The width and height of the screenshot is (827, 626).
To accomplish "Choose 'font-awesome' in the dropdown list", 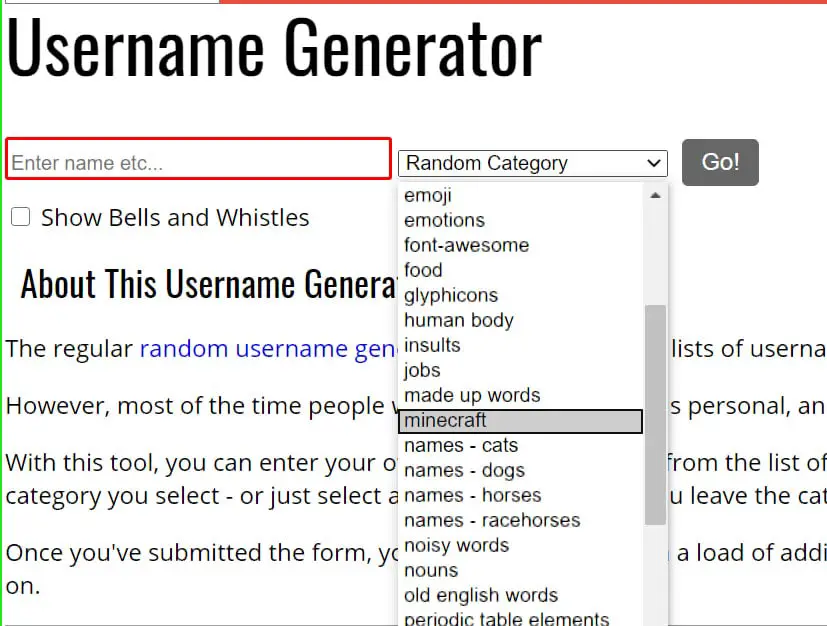I will [x=521, y=245].
